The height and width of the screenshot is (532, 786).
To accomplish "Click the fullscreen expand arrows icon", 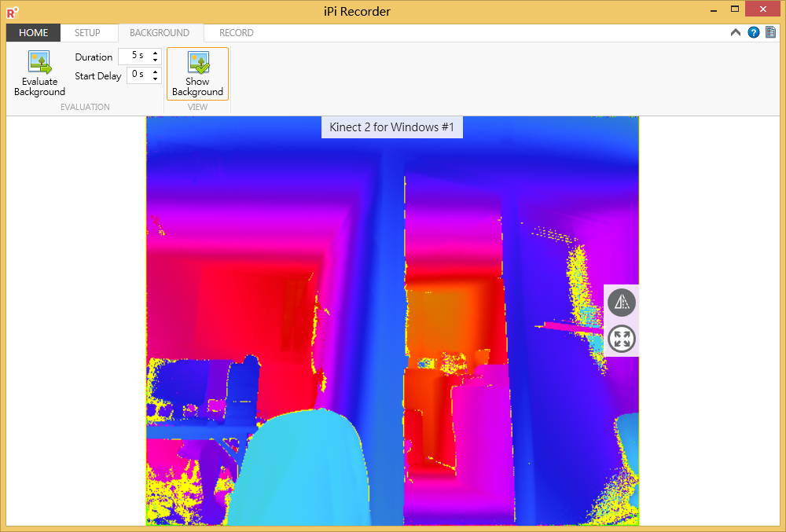I will pos(622,339).
